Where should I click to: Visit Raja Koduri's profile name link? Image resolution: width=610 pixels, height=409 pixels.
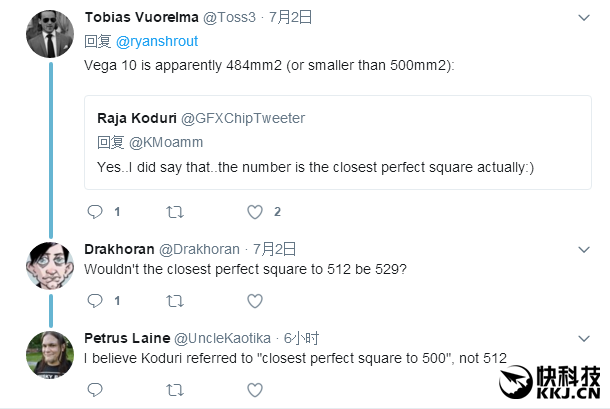[x=137, y=118]
